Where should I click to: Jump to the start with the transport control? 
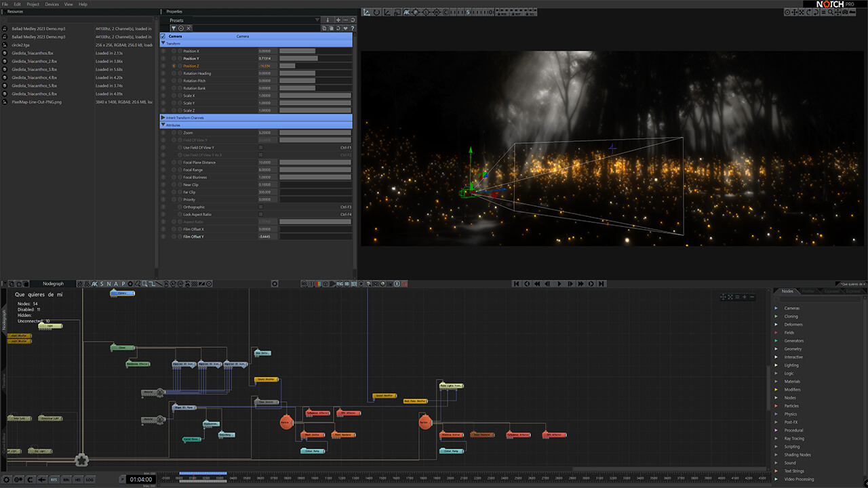tap(516, 284)
